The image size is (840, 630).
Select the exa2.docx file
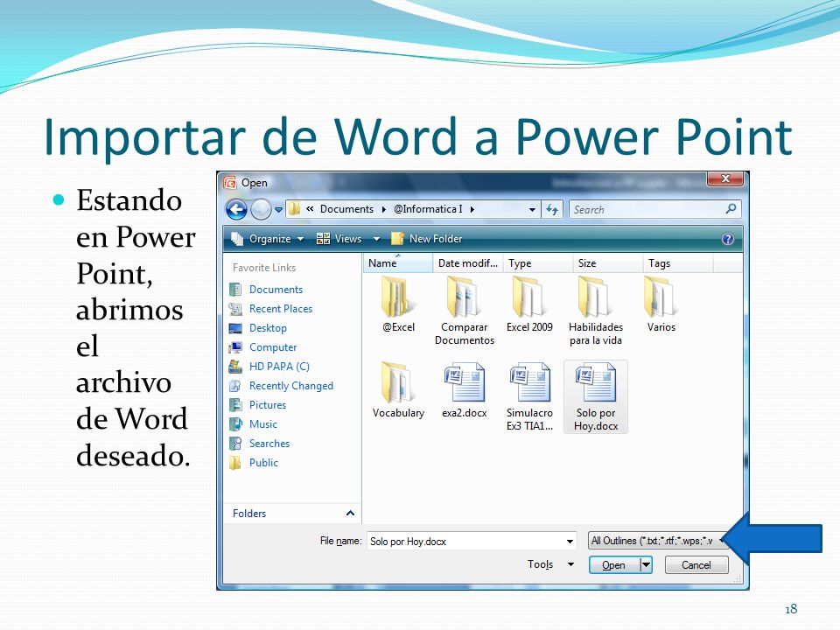[x=464, y=390]
